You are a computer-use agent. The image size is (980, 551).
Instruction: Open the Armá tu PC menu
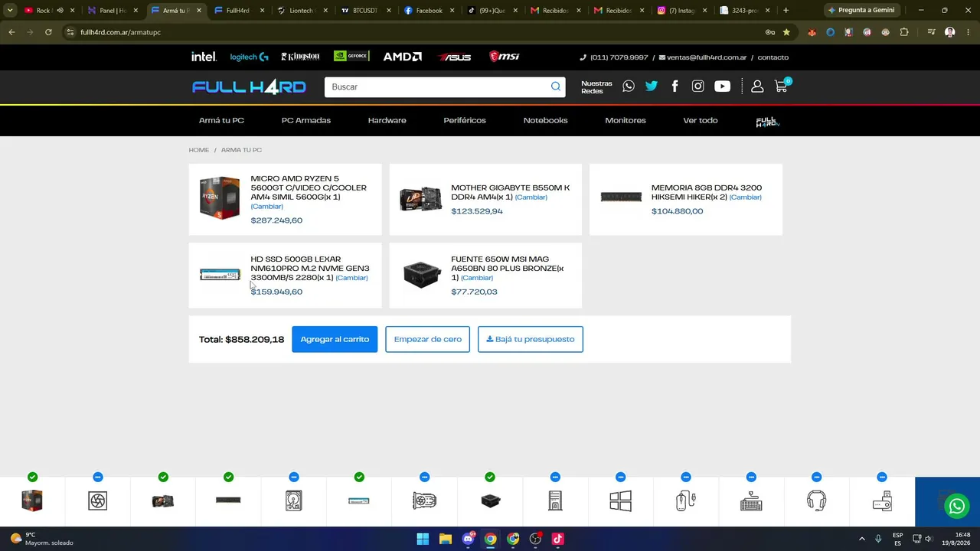221,120
